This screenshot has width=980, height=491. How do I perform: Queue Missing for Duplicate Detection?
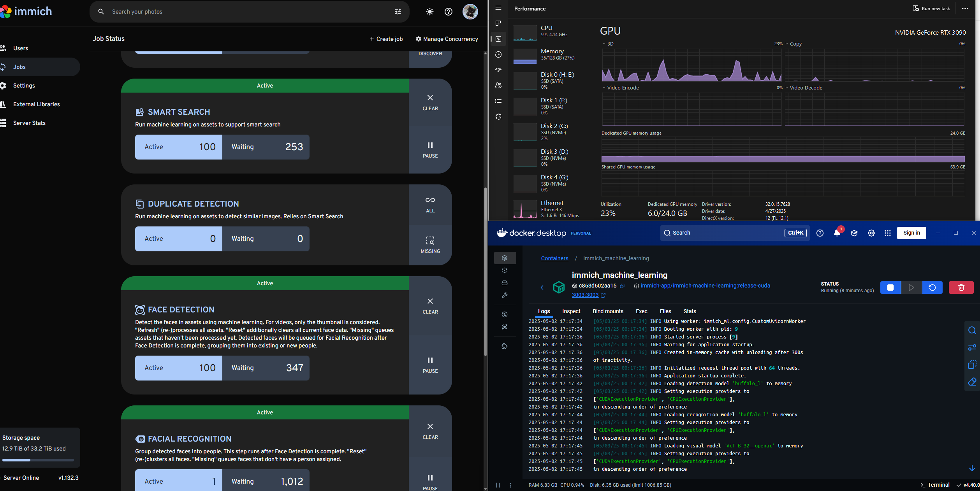click(430, 244)
